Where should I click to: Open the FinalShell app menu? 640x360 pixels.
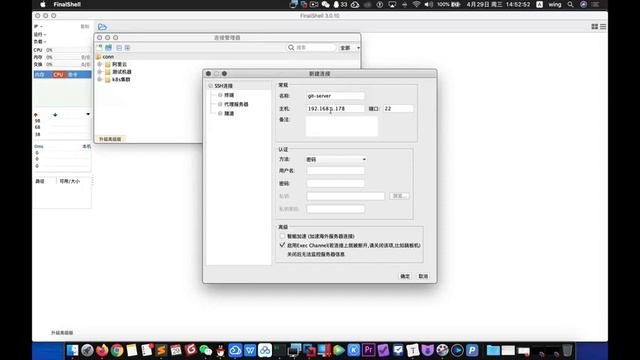click(67, 4)
